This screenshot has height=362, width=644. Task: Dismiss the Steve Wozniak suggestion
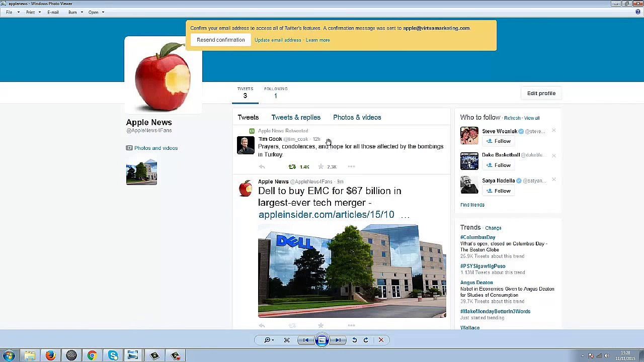click(553, 131)
